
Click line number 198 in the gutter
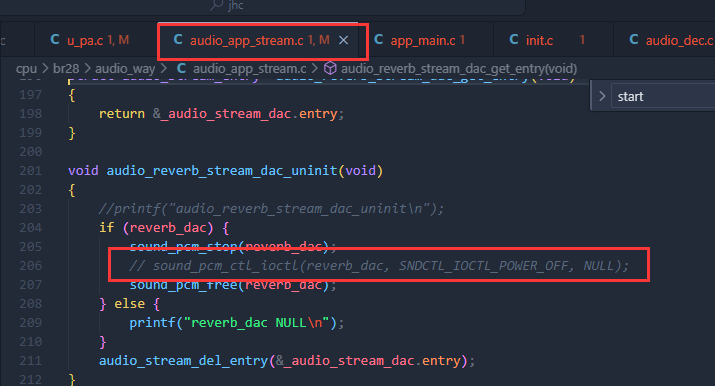click(x=31, y=114)
